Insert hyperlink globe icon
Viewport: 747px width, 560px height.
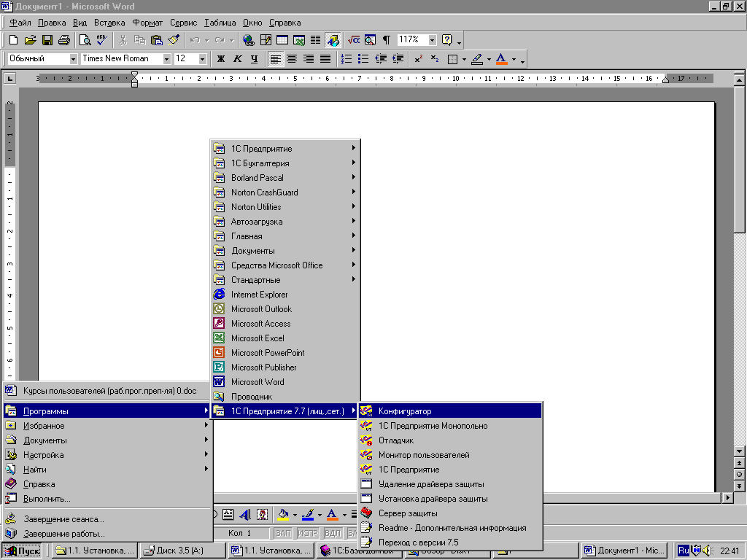248,40
